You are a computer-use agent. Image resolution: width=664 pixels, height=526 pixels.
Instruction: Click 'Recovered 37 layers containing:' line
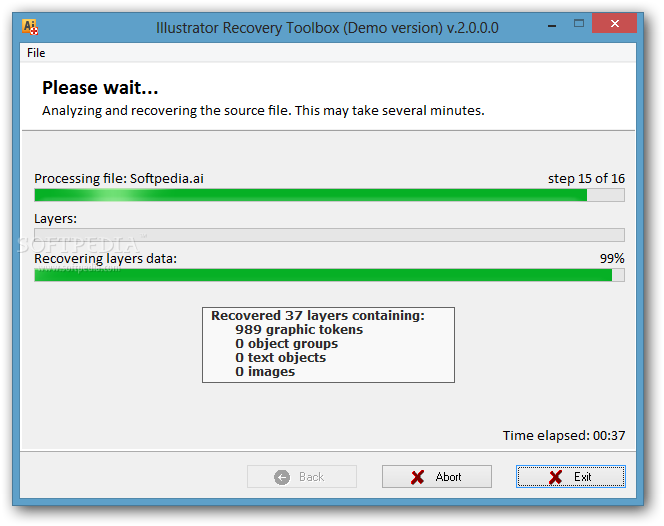318,316
